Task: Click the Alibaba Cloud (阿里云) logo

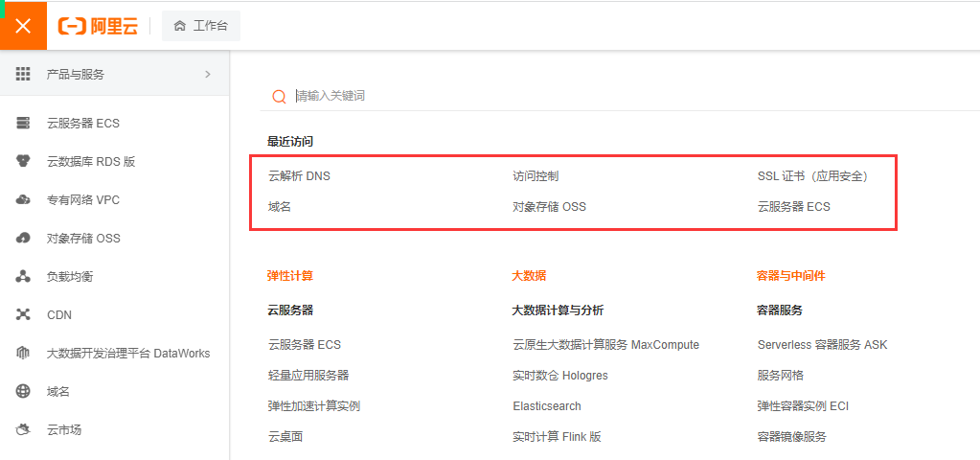Action: click(x=98, y=26)
